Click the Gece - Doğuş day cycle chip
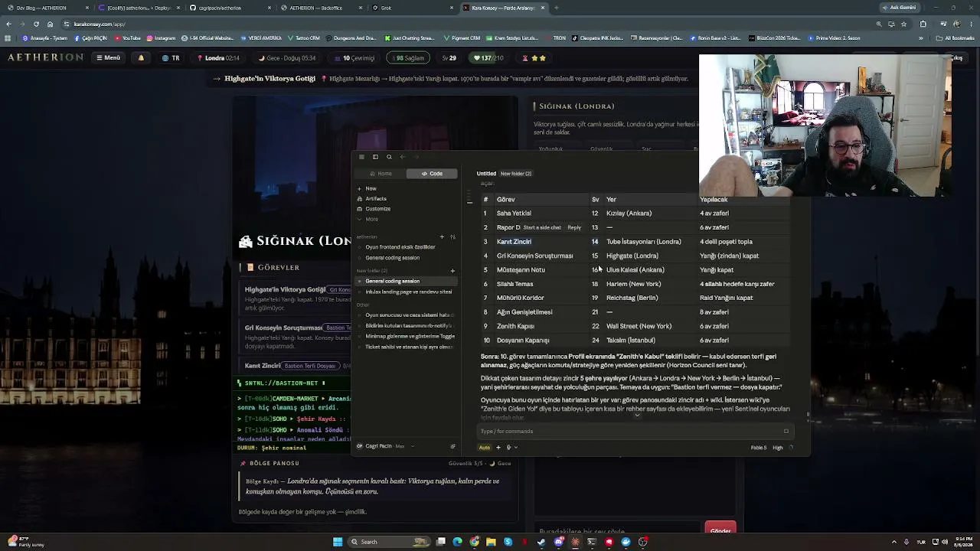Viewport: 980px width, 551px height. [287, 57]
